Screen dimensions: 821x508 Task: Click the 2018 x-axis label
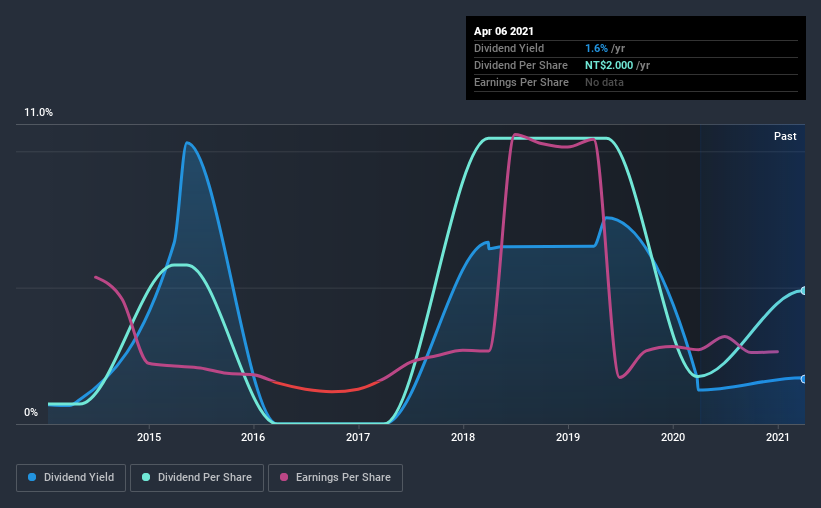tap(463, 437)
